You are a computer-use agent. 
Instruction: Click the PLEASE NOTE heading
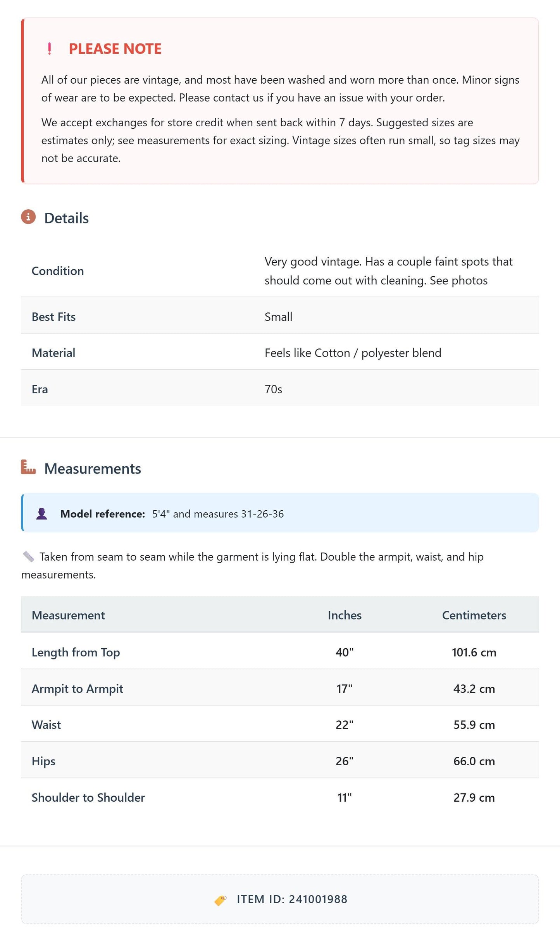pos(115,49)
